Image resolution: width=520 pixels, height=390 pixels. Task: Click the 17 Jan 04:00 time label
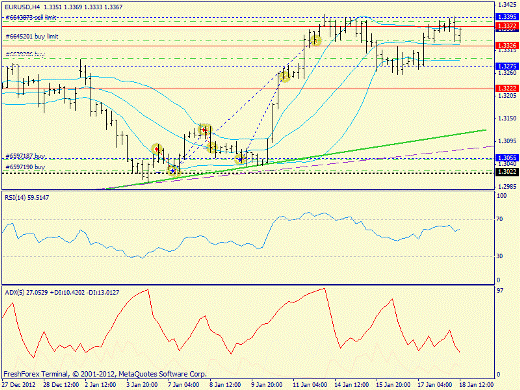[x=435, y=384]
